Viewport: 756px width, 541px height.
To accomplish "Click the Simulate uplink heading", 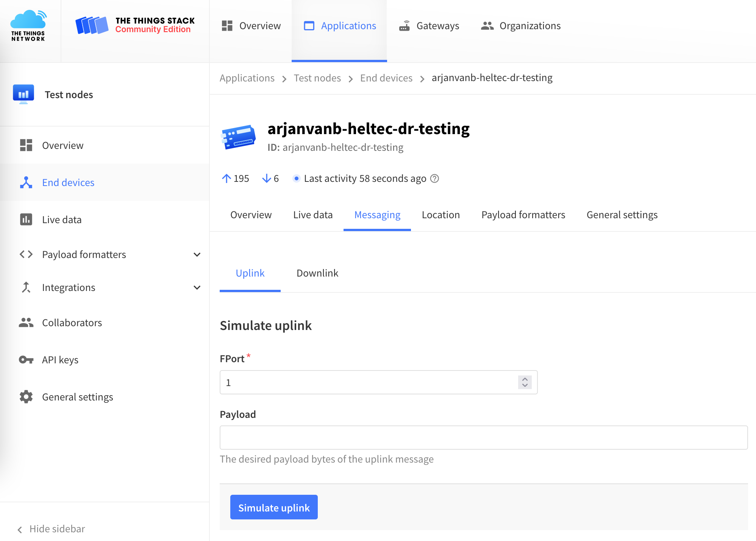I will coord(266,325).
